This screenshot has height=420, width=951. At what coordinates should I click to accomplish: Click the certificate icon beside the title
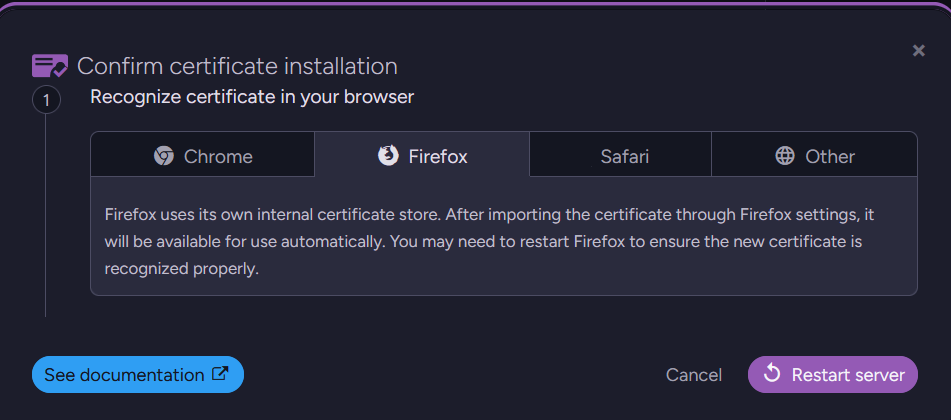pyautogui.click(x=50, y=66)
